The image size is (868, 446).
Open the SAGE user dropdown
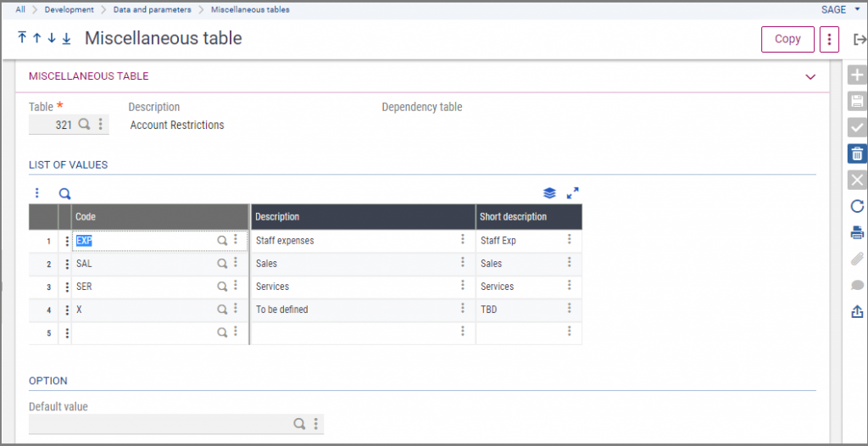pos(843,9)
